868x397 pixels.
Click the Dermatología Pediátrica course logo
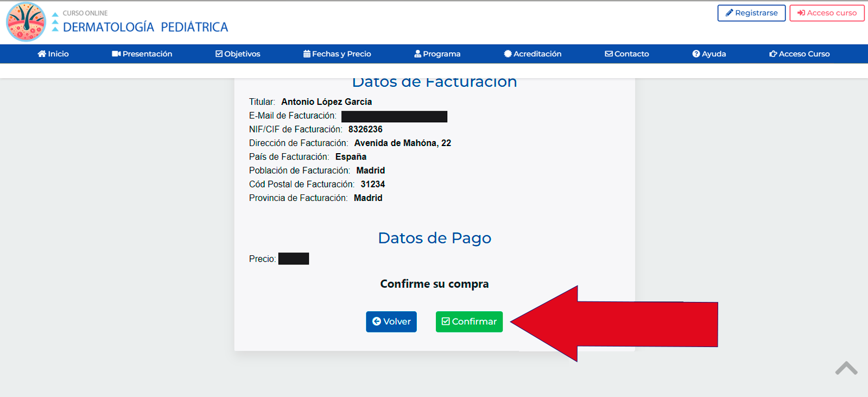26,22
